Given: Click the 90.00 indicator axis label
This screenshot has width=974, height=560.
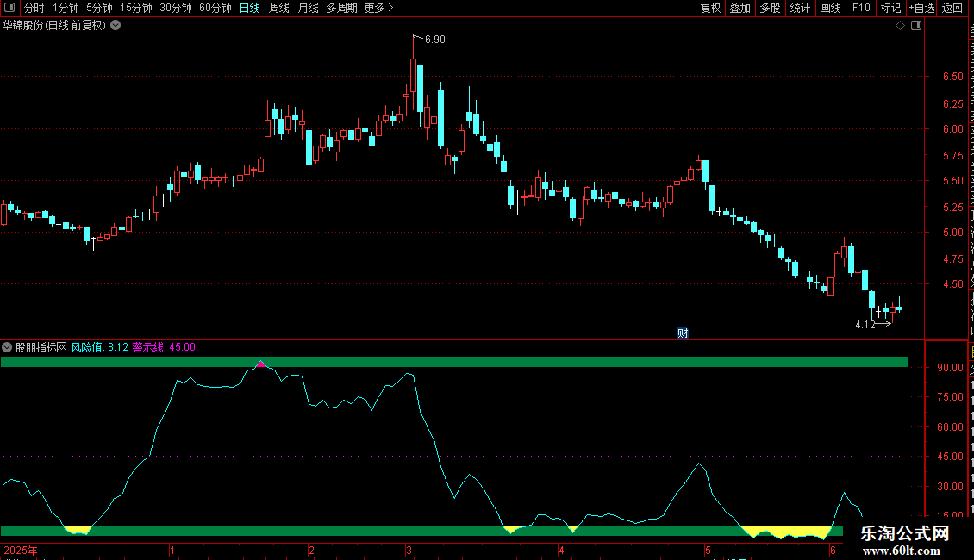Looking at the screenshot, I should 951,368.
